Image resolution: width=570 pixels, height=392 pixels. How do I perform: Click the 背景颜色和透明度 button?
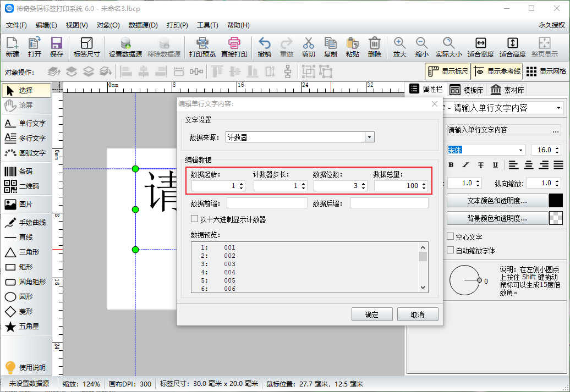(x=497, y=218)
